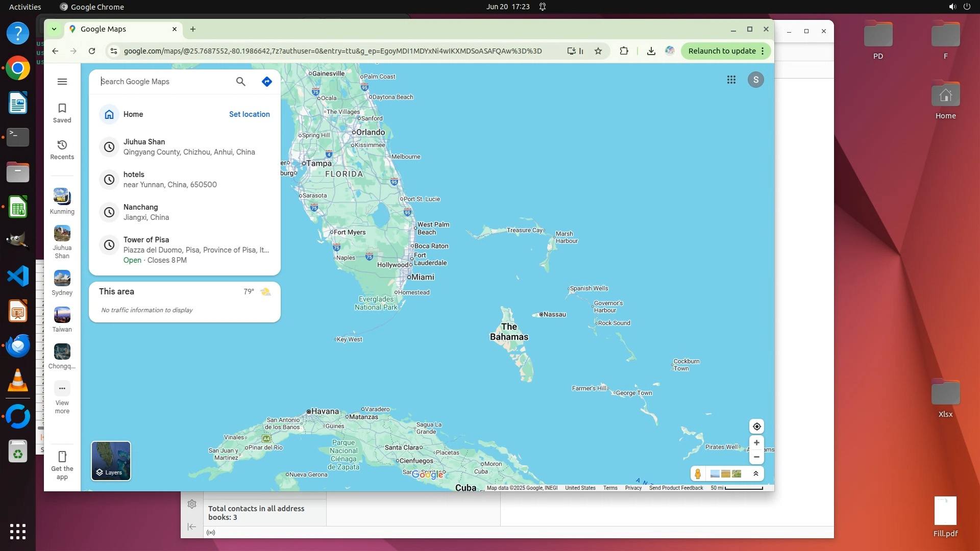This screenshot has height=551, width=980.
Task: Click the Search Google Maps input field
Action: coord(163,82)
